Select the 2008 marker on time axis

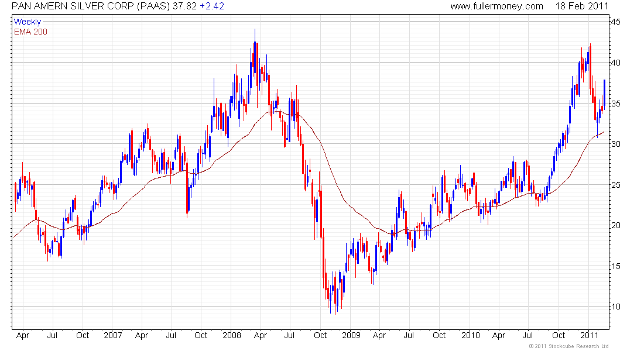tap(231, 336)
